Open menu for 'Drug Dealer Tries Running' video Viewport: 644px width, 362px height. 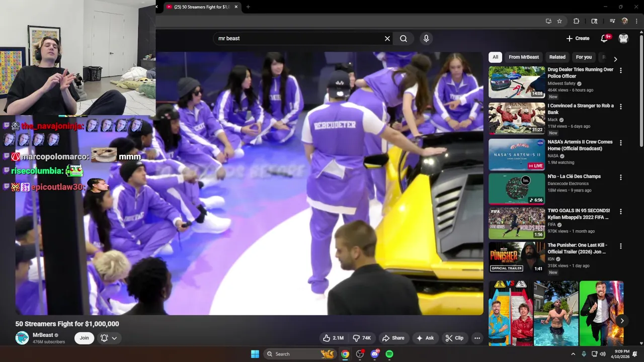620,70
